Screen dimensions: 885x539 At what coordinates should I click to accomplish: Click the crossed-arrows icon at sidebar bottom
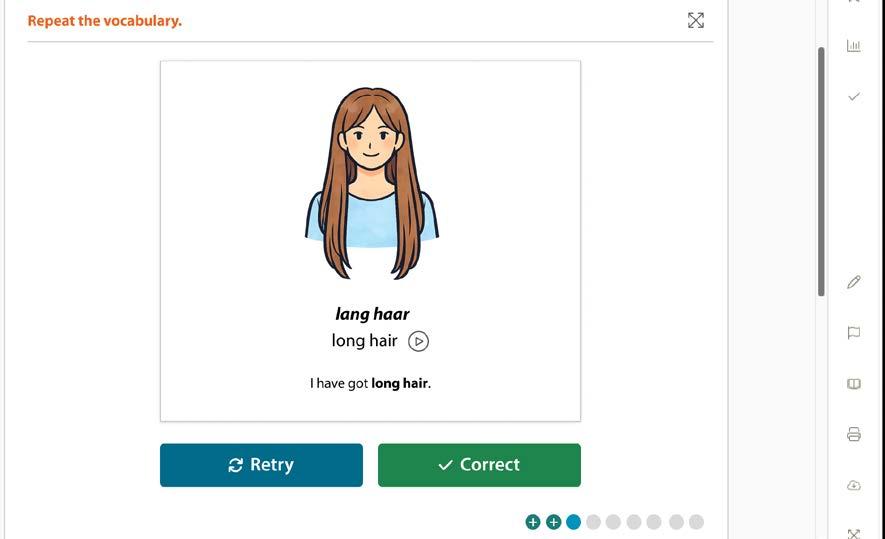click(x=853, y=533)
